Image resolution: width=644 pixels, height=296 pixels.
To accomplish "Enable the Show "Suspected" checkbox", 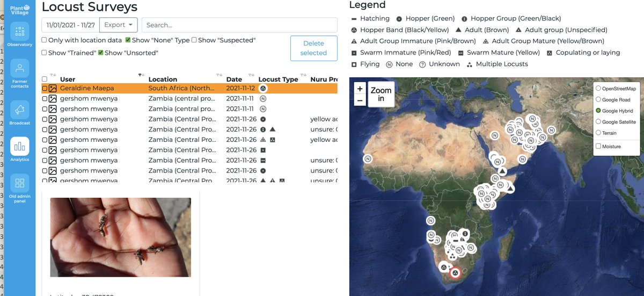I will 194,40.
